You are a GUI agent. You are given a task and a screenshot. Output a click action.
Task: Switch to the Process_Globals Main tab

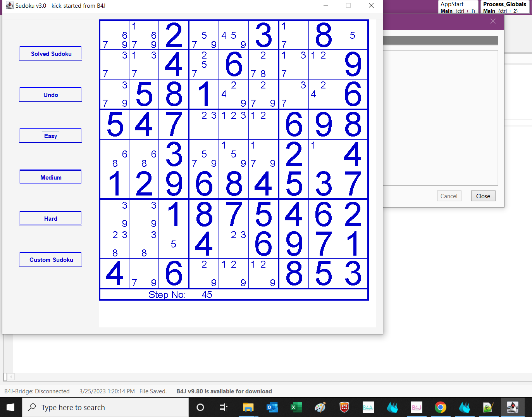[505, 7]
